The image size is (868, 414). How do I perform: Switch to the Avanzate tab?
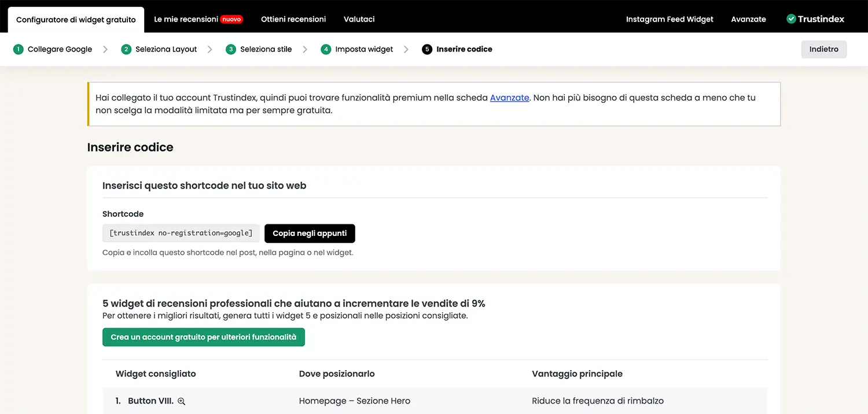tap(748, 19)
